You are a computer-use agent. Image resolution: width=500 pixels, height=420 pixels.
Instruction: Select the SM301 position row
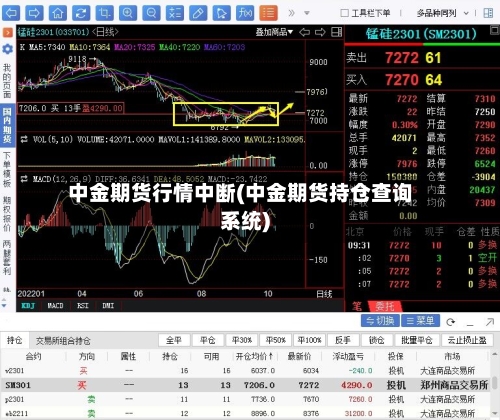[245, 385]
